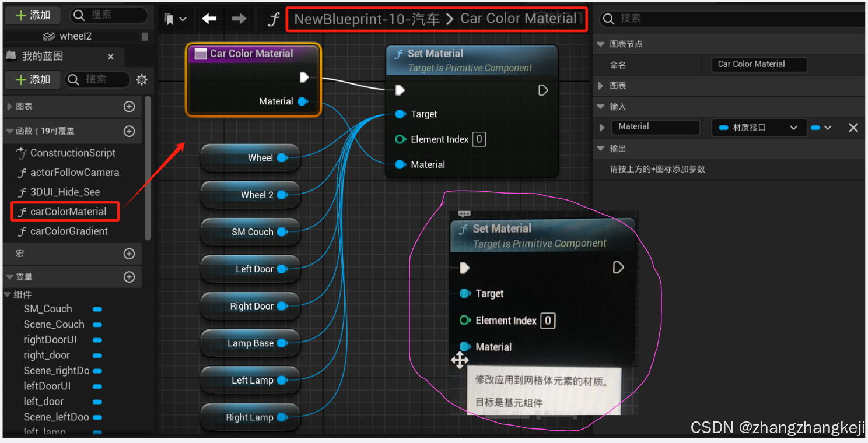Screen dimensions: 868x443
Task: Add a new graph with the 图表 plus icon
Action: pos(129,107)
